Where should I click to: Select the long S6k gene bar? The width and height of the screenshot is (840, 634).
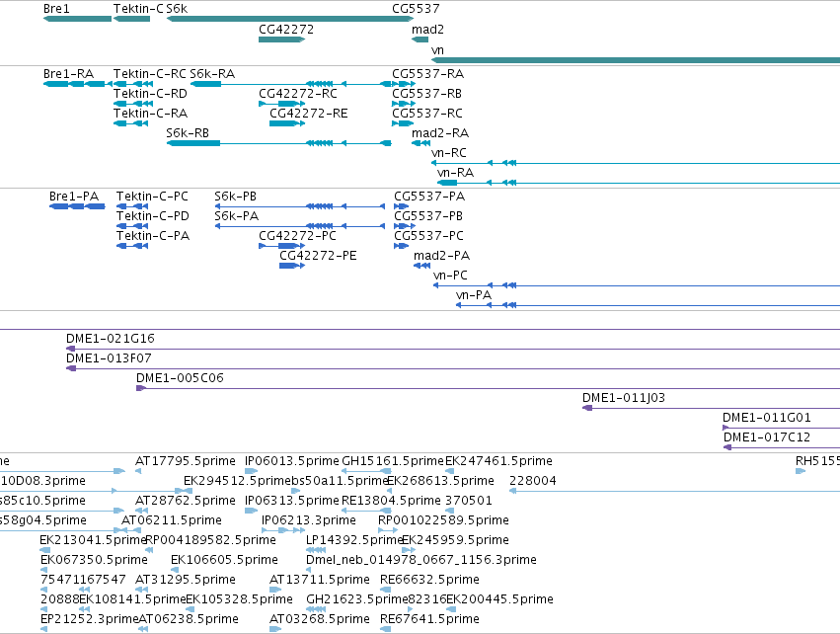coord(290,19)
